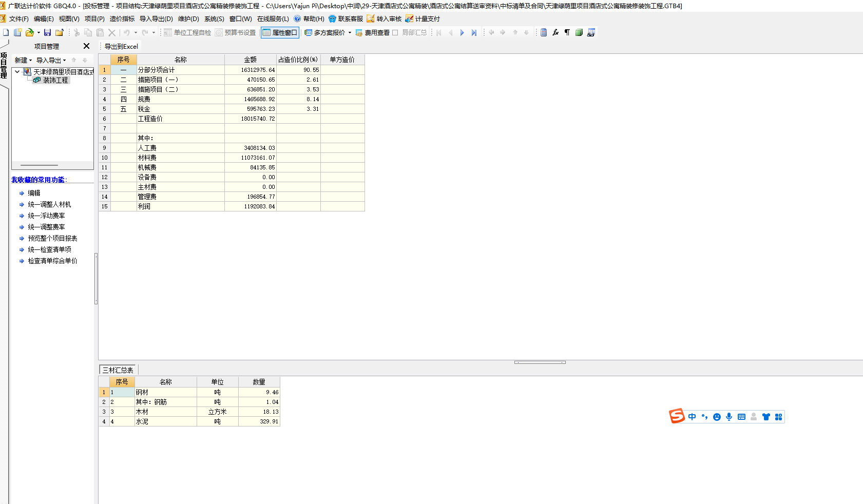This screenshot has height=504, width=863.
Task: Click the go-to-first record navigation icon
Action: 439,32
